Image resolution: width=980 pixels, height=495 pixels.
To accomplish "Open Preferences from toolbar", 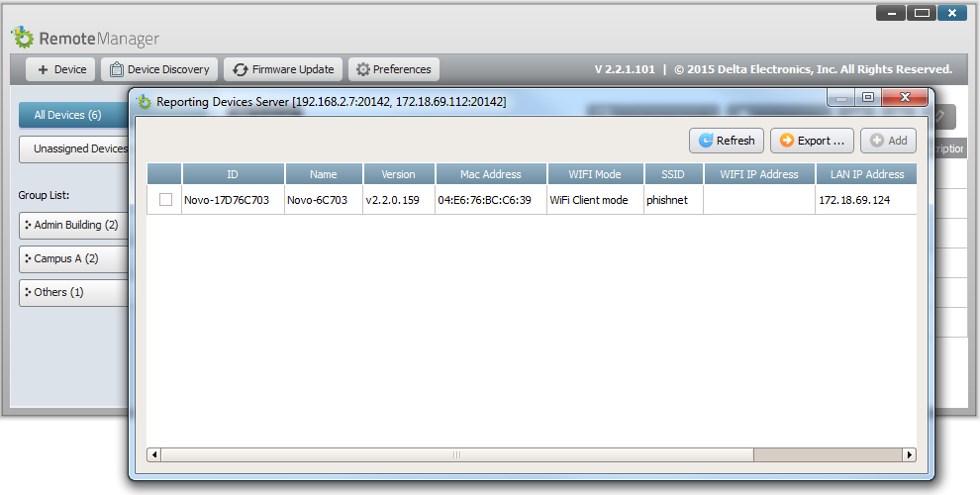I will [x=394, y=69].
